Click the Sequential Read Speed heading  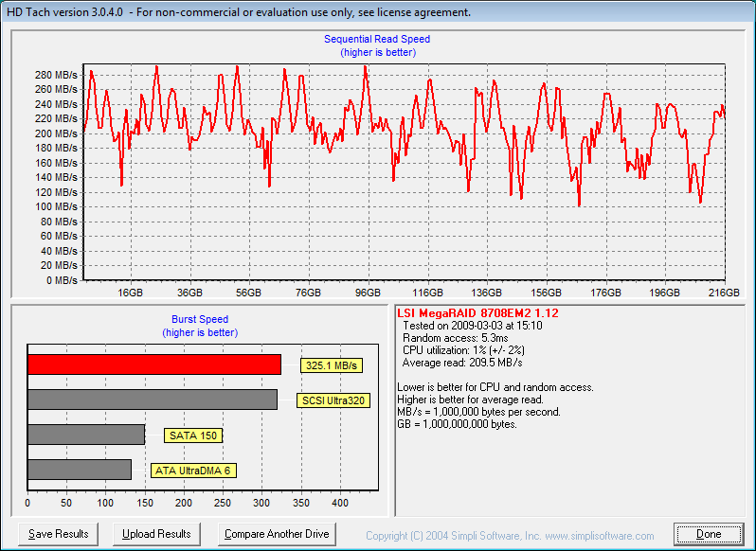click(377, 40)
